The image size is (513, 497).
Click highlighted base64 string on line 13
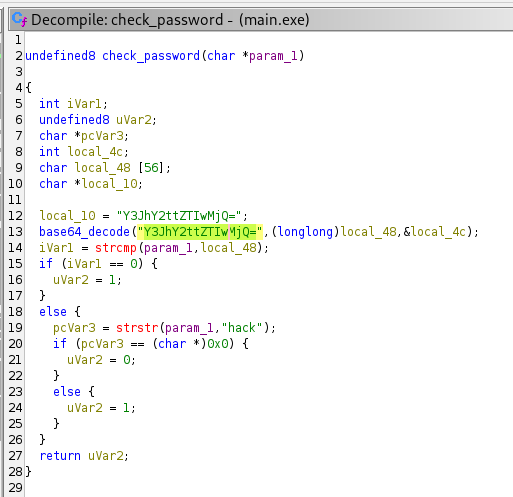click(x=200, y=232)
